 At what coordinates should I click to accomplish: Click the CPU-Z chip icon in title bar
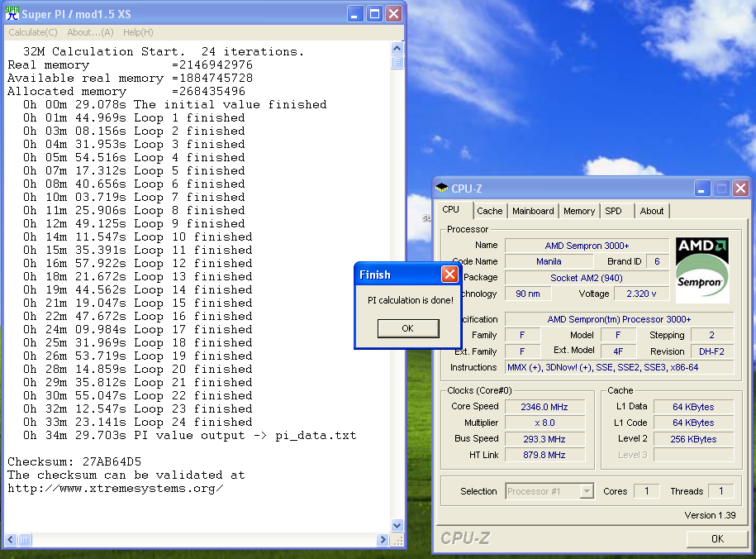click(x=441, y=188)
